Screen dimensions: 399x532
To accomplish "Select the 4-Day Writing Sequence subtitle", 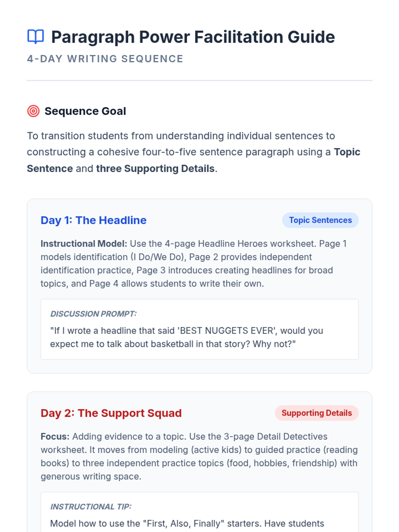I will click(105, 59).
